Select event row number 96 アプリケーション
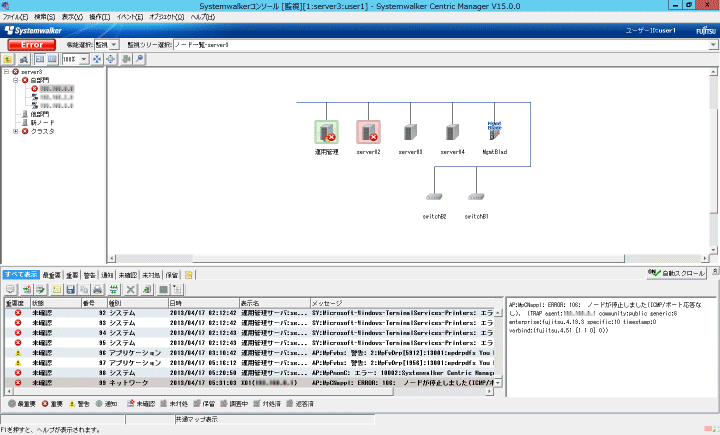This screenshot has height=435, width=720. tap(249, 352)
